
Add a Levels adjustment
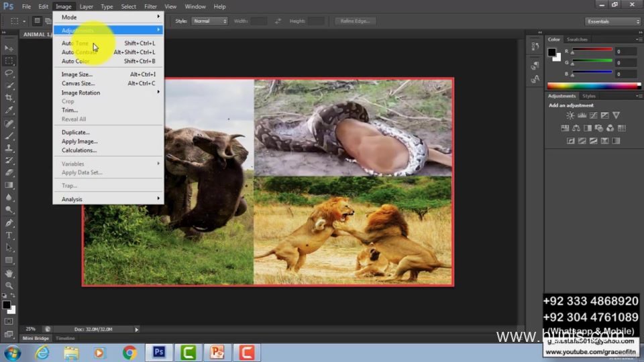(x=582, y=115)
